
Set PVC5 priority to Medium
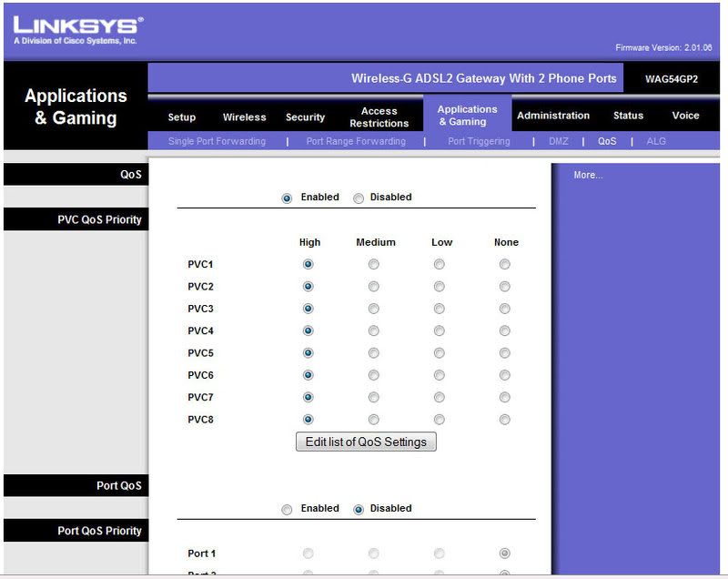click(x=373, y=353)
